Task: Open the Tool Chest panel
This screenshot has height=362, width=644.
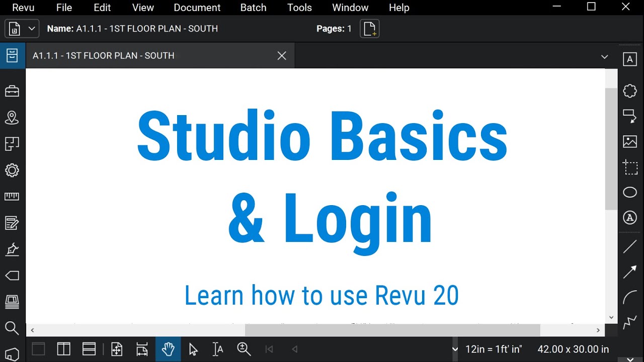Action: 12,91
